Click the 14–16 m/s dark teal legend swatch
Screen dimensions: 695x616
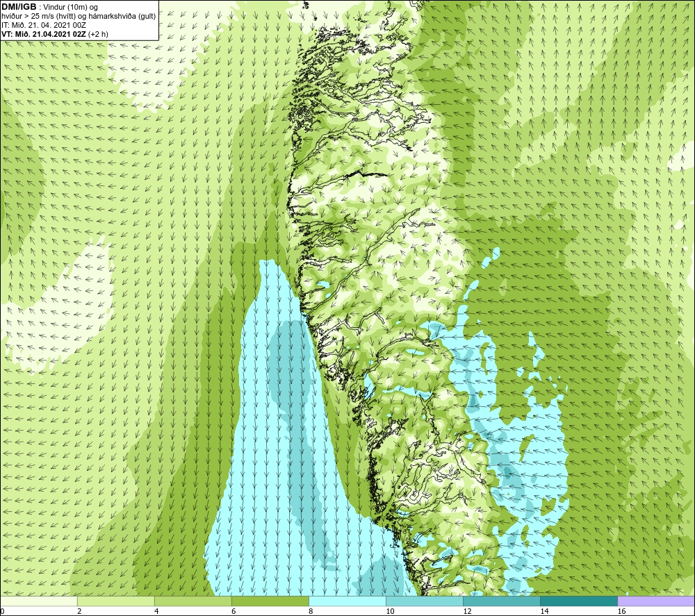point(579,601)
